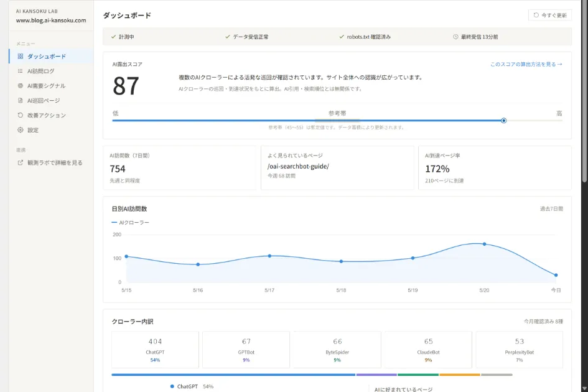Select ダッシュボード in the sidebar menu

(x=52, y=56)
